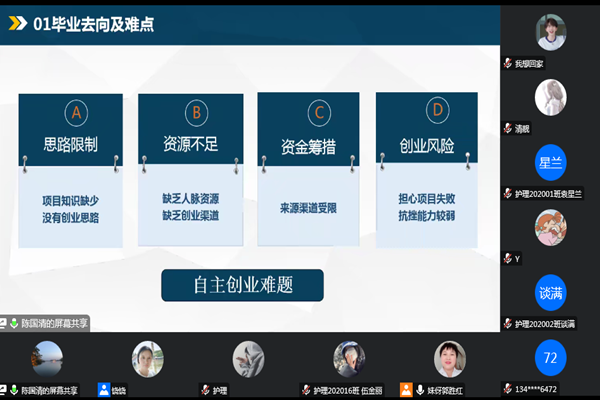Click 伍金丽 participant avatar in bottom strip

[x=349, y=358]
